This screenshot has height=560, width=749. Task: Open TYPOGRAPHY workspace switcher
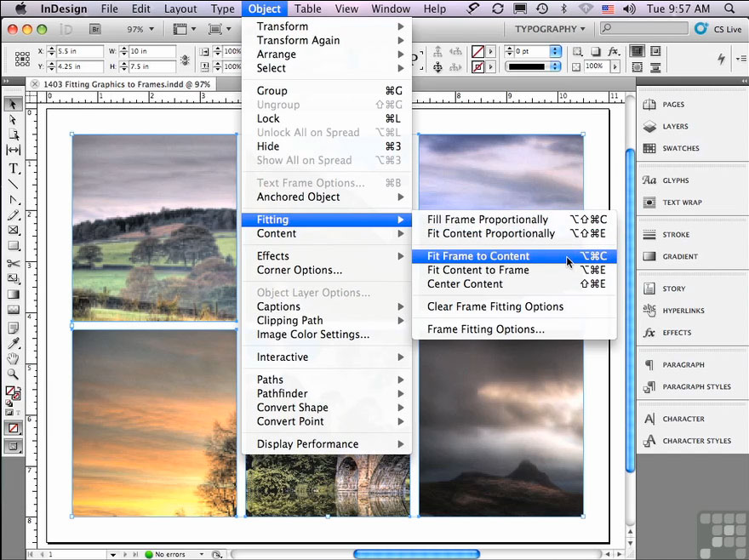550,29
